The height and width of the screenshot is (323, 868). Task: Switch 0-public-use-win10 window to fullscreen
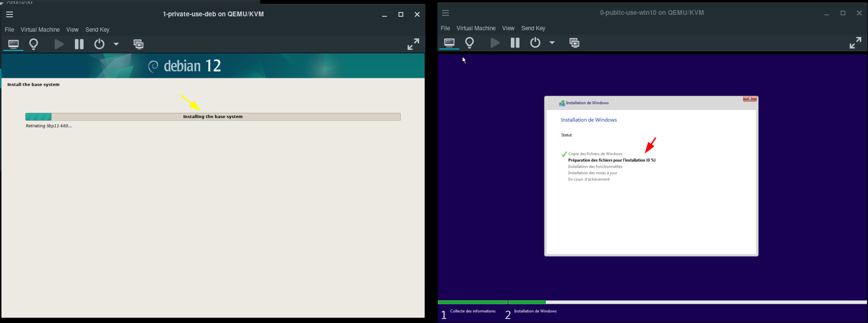point(856,43)
